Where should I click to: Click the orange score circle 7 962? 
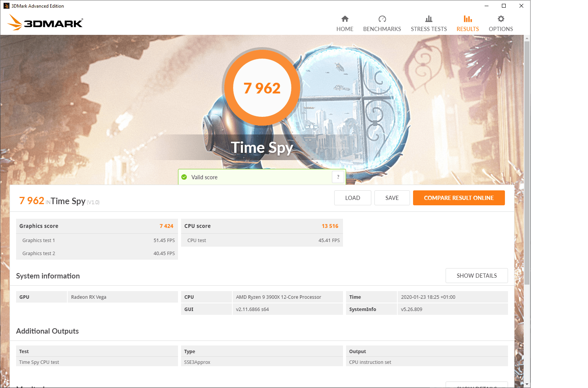tap(262, 88)
